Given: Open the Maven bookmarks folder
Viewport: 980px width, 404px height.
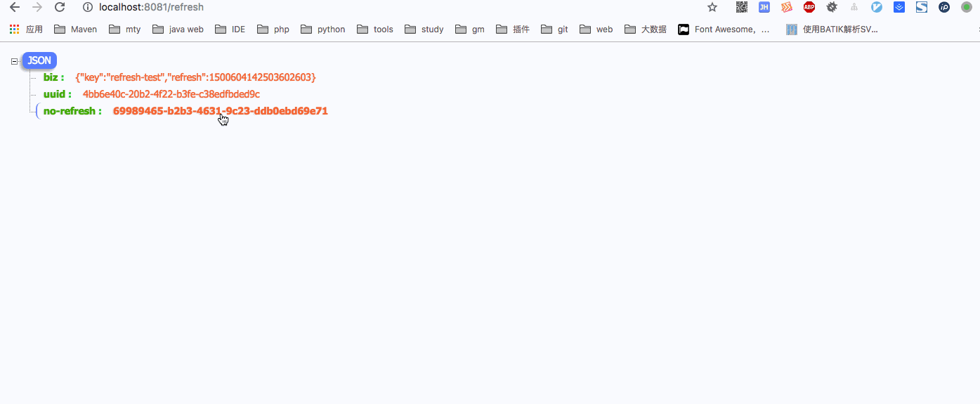Looking at the screenshot, I should click(76, 30).
